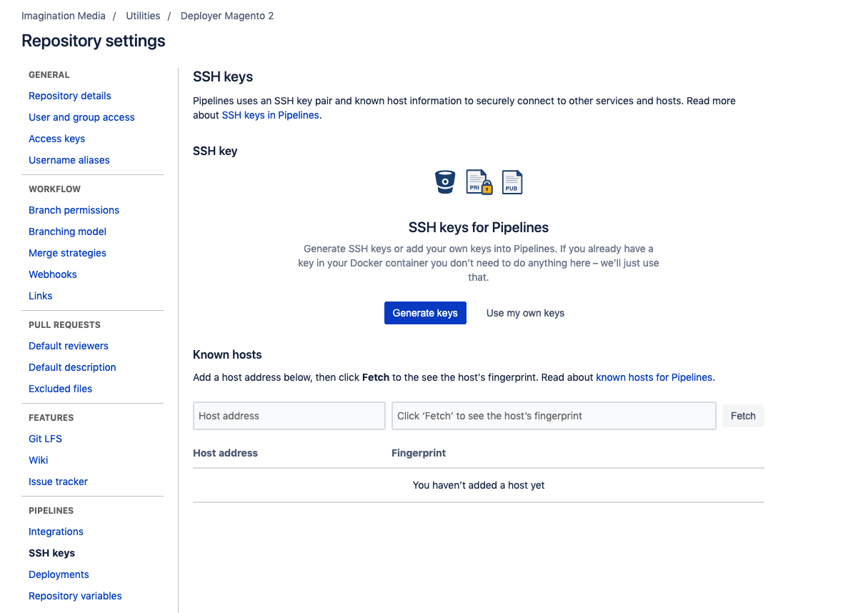
Task: Click the Known hosts heading
Action: click(227, 354)
